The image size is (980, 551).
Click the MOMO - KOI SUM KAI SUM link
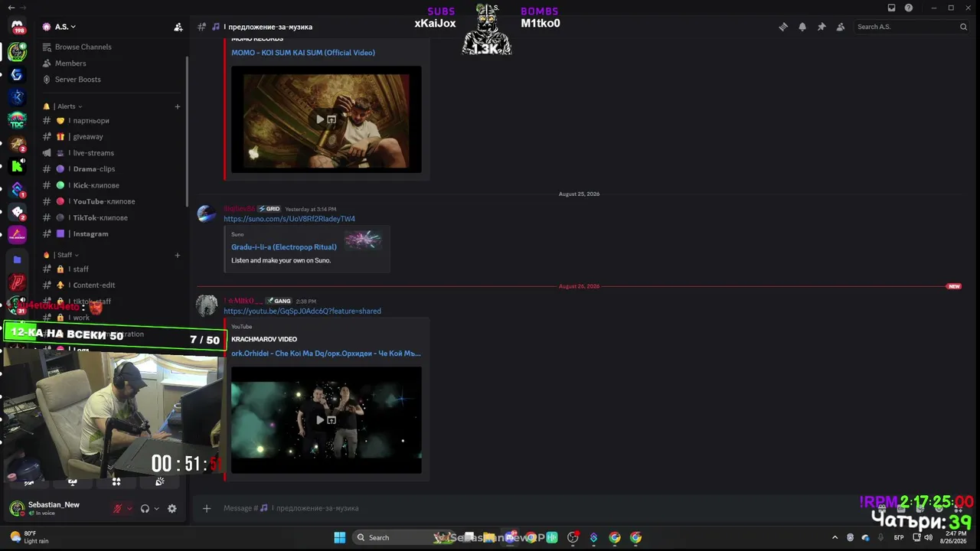(303, 53)
